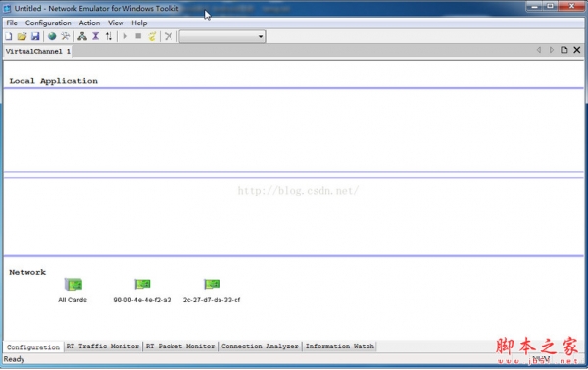Screen dimensions: 588x370
Task: Switch to Information Watch tab
Action: point(340,347)
